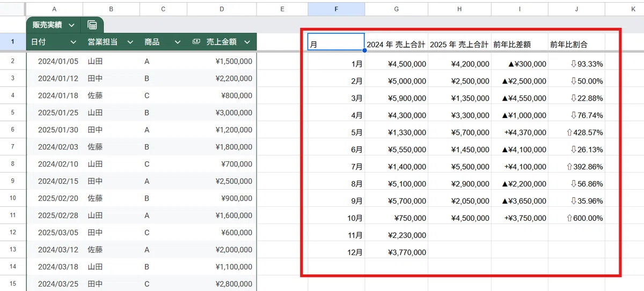Select the ¥1,500,000 sales cell
This screenshot has height=291, width=644.
coord(222,62)
